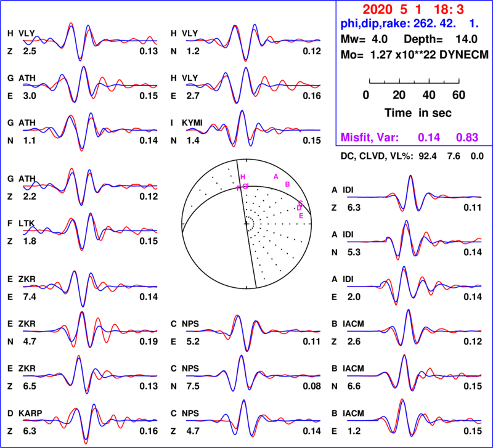Screen dimensions: 493x448
Task: Click the VLY N waveform trace
Action: click(254, 41)
